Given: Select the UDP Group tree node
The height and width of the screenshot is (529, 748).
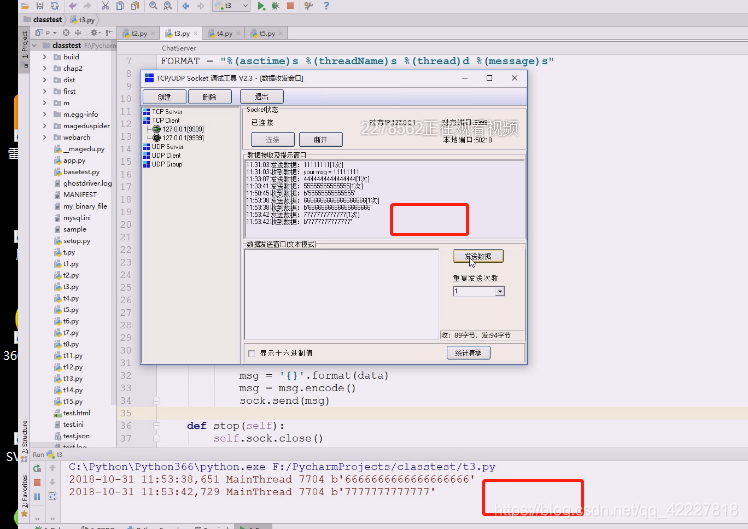Looking at the screenshot, I should pyautogui.click(x=163, y=165).
